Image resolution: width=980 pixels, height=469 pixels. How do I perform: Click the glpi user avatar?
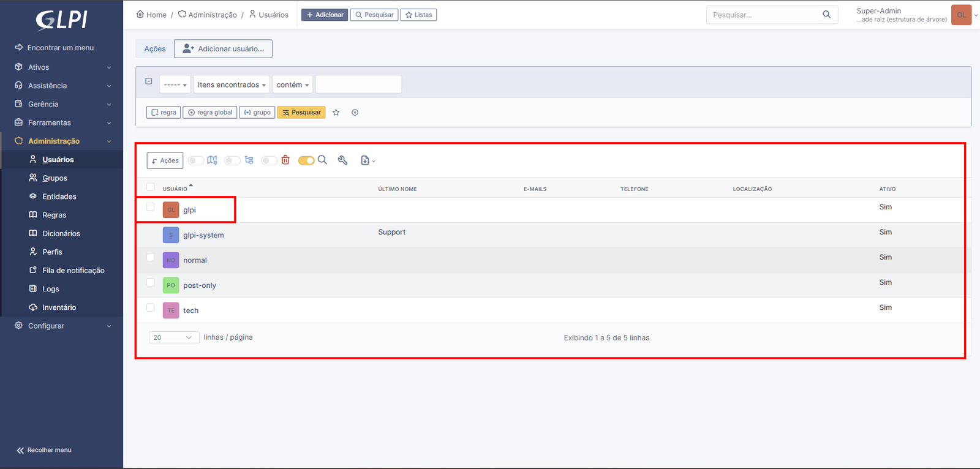coord(171,210)
